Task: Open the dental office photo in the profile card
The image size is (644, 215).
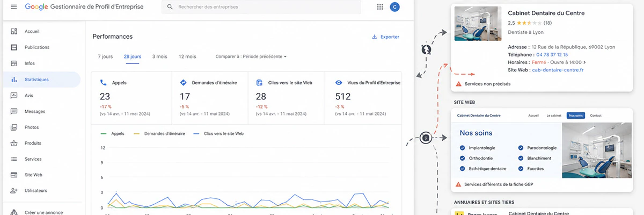Action: [x=478, y=24]
